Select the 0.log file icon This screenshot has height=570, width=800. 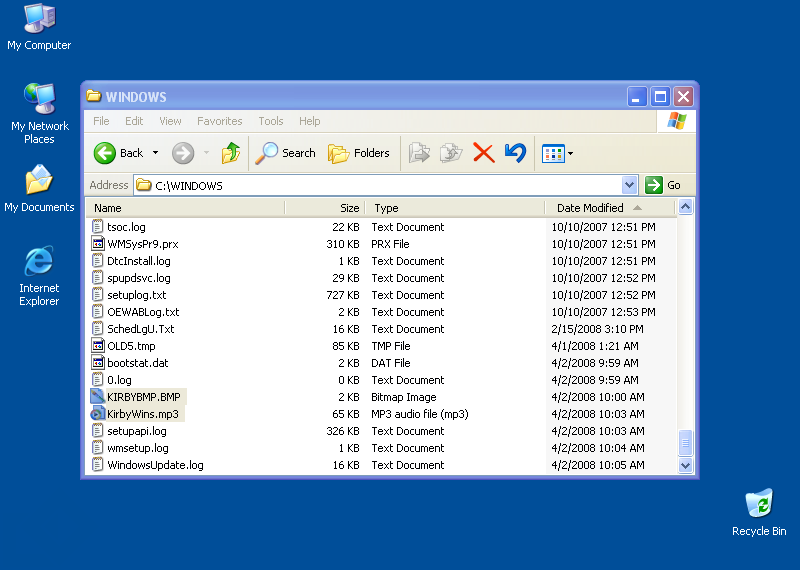[97, 380]
